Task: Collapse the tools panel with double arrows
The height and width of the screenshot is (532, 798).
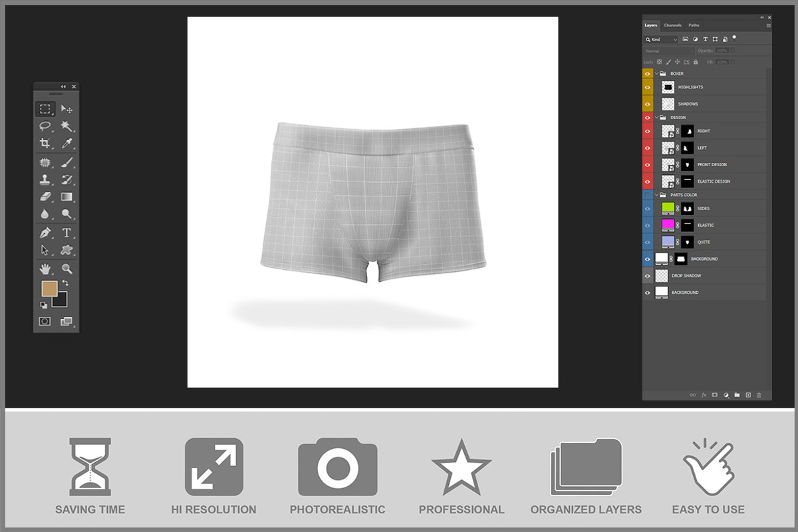Action: (x=63, y=86)
